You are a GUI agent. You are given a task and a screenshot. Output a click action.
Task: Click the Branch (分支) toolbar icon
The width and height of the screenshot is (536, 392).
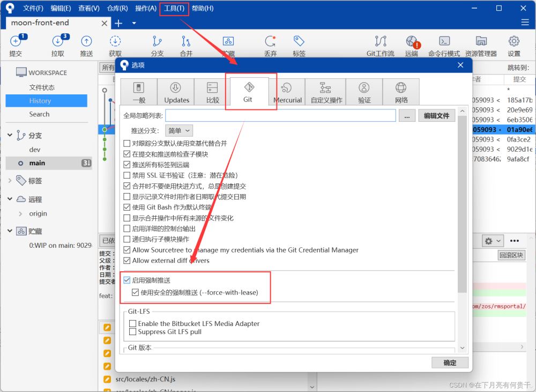pyautogui.click(x=157, y=41)
